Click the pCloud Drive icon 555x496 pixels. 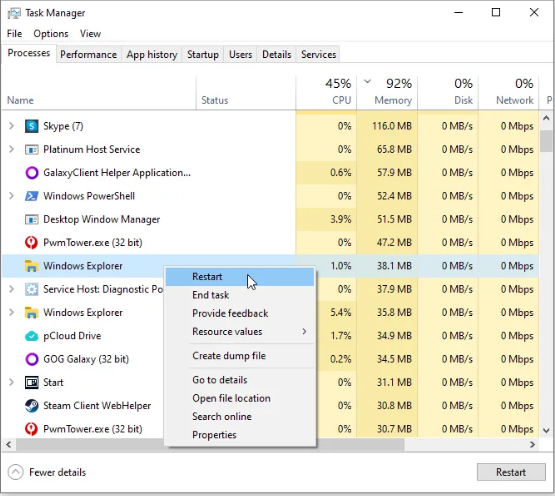point(32,336)
